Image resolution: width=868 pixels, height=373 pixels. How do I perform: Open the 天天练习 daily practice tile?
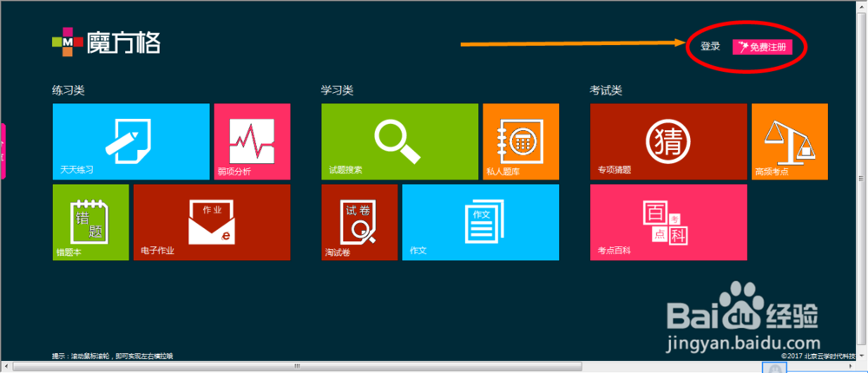[131, 141]
